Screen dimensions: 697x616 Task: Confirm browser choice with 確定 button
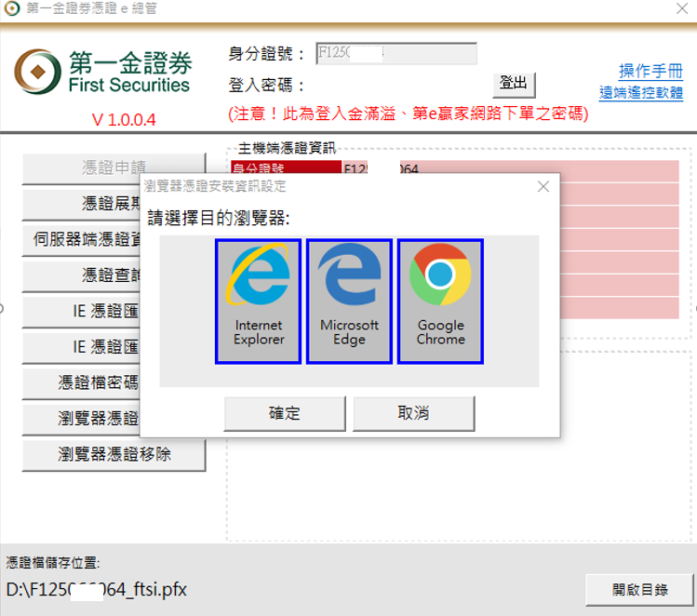285,413
